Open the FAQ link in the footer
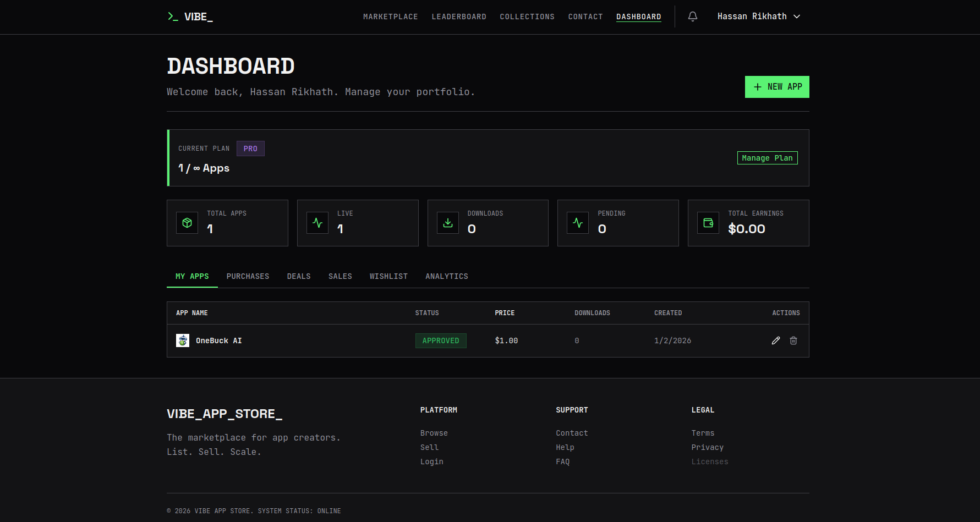 [x=562, y=461]
